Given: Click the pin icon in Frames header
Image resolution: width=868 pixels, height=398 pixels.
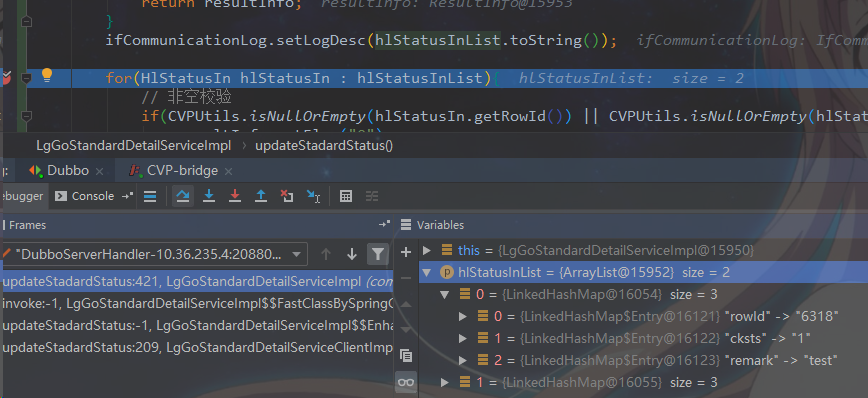Looking at the screenshot, I should (x=384, y=225).
